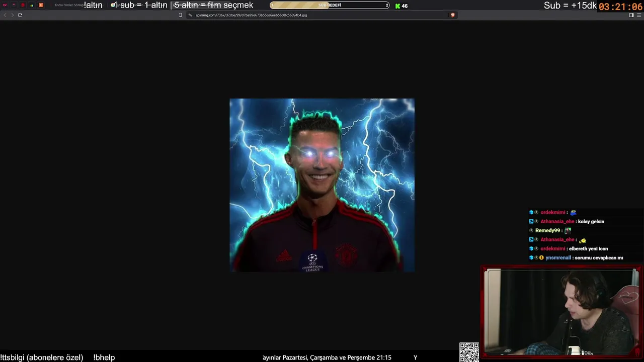Click the '5 altın = film seçmek' overlay text

point(214,6)
